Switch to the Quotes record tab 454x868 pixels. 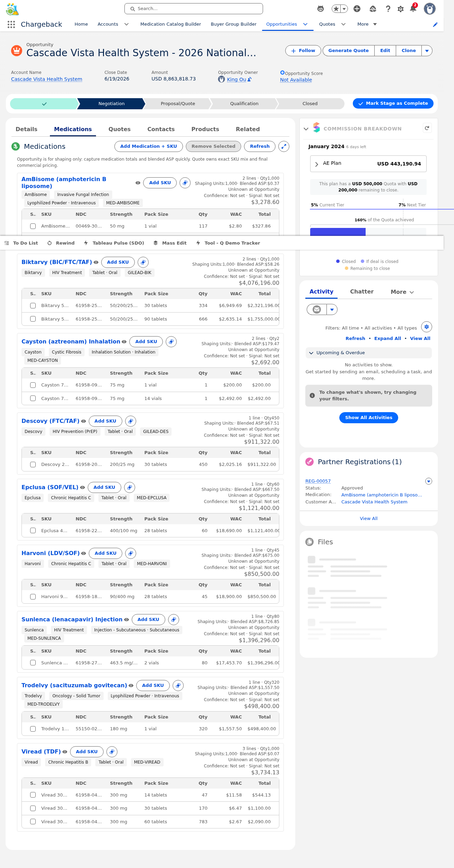pyautogui.click(x=120, y=129)
